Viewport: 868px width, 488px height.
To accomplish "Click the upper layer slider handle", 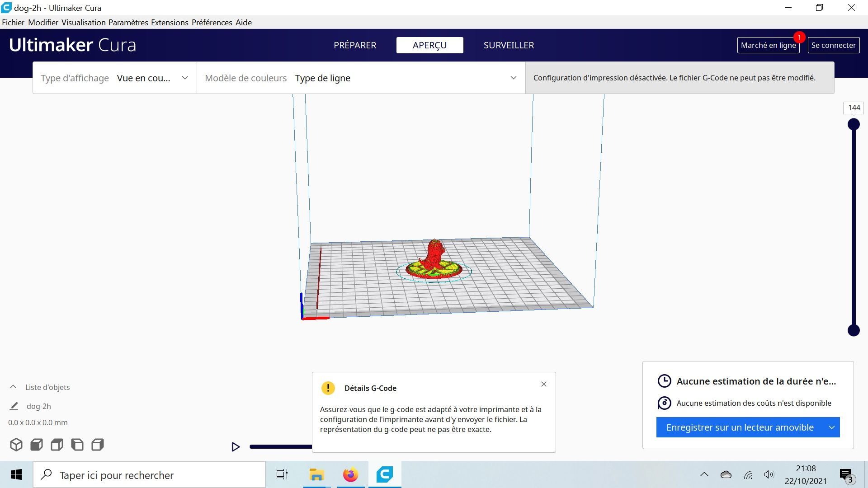I will [x=854, y=124].
